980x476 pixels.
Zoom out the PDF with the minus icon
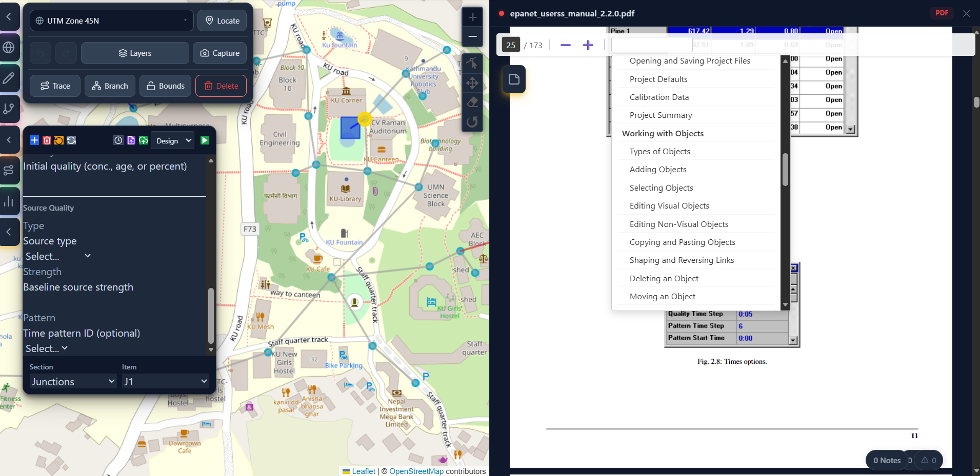coord(566,45)
